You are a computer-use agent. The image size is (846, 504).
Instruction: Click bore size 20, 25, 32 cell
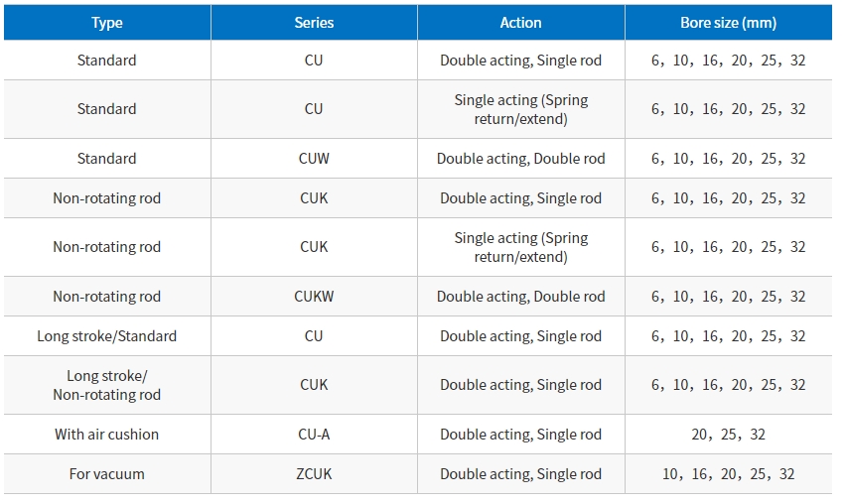[x=729, y=435]
